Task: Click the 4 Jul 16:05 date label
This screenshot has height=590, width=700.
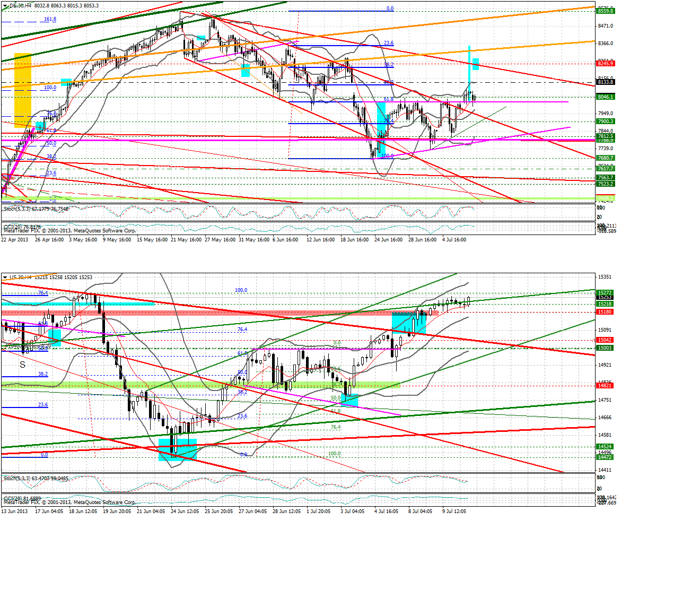Action: (387, 511)
